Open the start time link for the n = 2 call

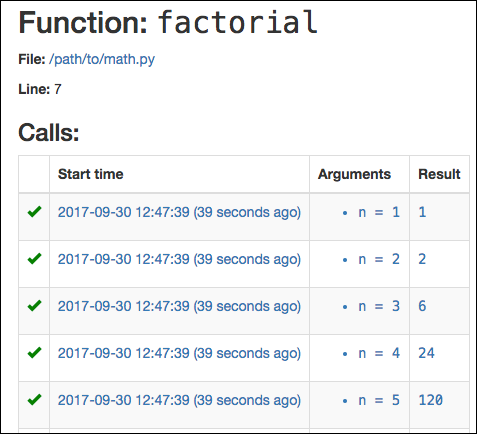pyautogui.click(x=179, y=259)
